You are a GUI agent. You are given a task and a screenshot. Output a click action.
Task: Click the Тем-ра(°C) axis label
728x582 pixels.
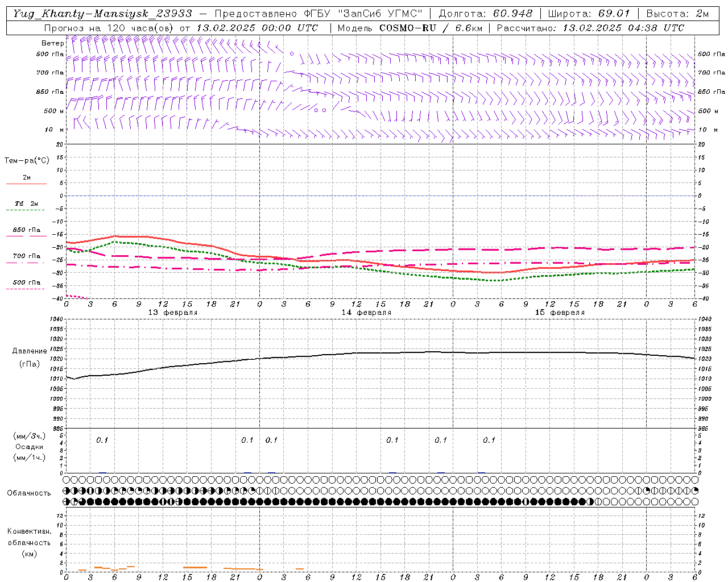(x=27, y=161)
